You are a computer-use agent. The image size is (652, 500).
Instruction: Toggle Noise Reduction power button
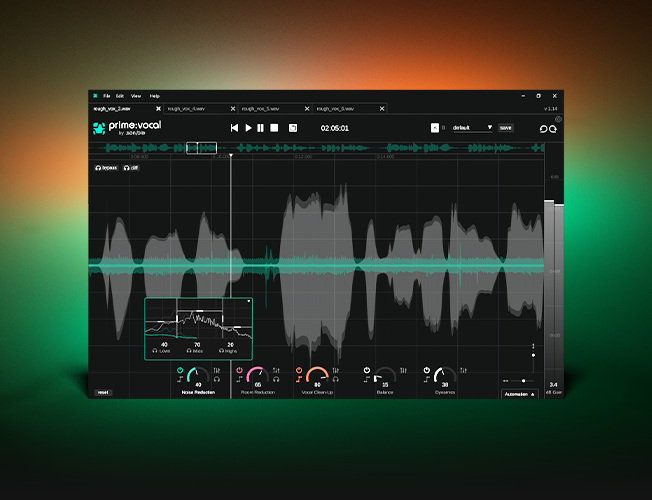point(180,370)
